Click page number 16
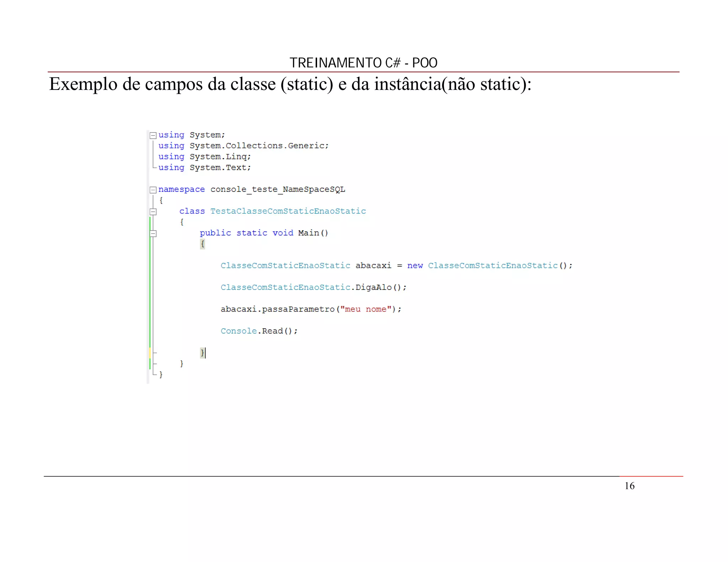Viewport: 728px width, 562px height. click(x=630, y=486)
